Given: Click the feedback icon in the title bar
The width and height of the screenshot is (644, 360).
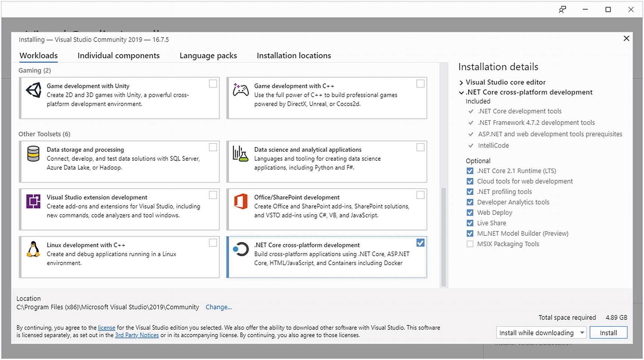Looking at the screenshot, I should pos(562,10).
